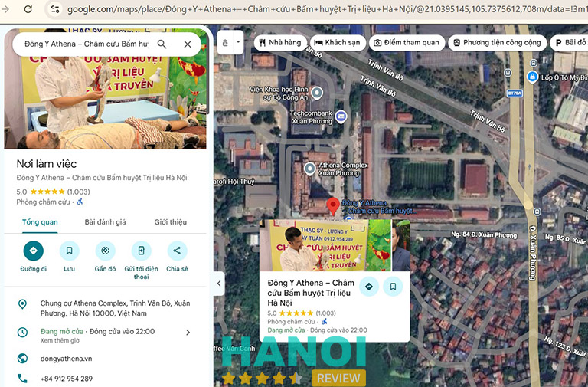Viewport: 588px width, 387px height.
Task: Click the (1.003) reviews count in side panel
Action: 78,192
